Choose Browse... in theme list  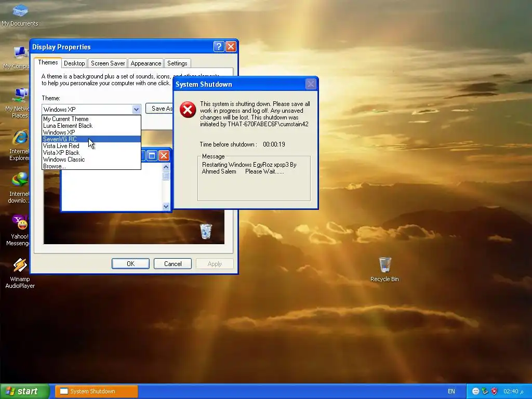[91, 166]
